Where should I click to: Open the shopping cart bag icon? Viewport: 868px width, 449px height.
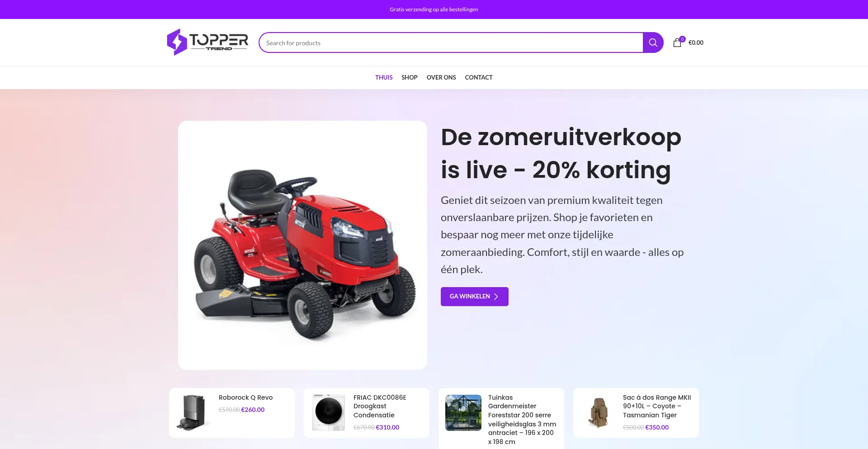tap(677, 43)
